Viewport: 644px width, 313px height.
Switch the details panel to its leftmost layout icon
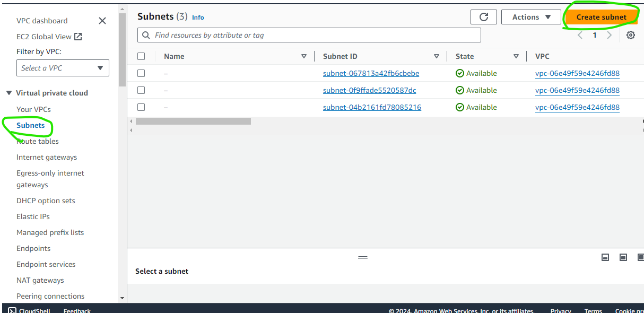click(605, 257)
